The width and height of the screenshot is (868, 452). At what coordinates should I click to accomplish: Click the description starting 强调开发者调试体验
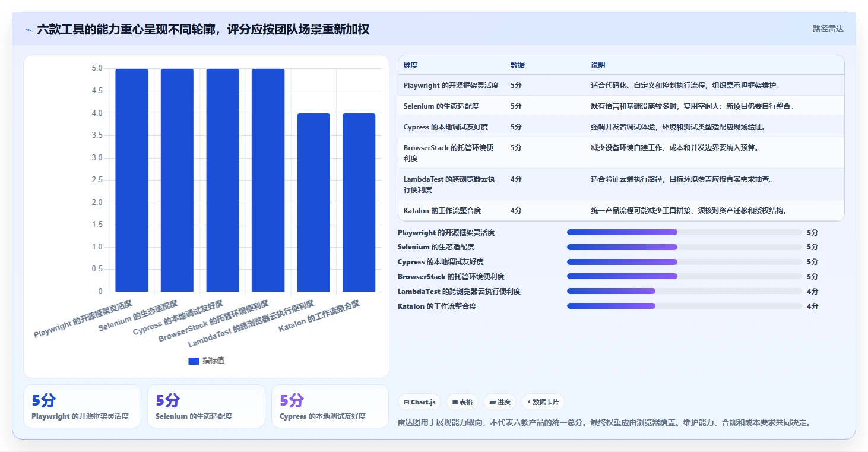click(x=679, y=127)
